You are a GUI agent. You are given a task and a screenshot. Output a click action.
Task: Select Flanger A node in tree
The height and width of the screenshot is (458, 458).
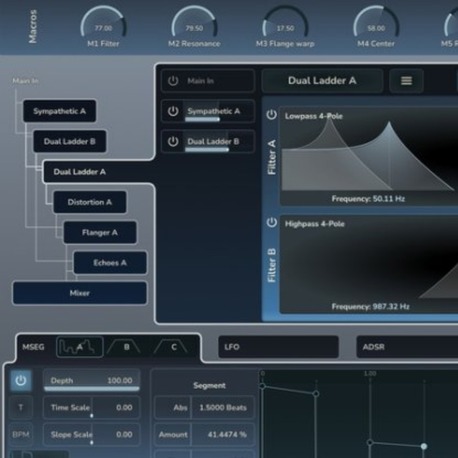coord(100,232)
